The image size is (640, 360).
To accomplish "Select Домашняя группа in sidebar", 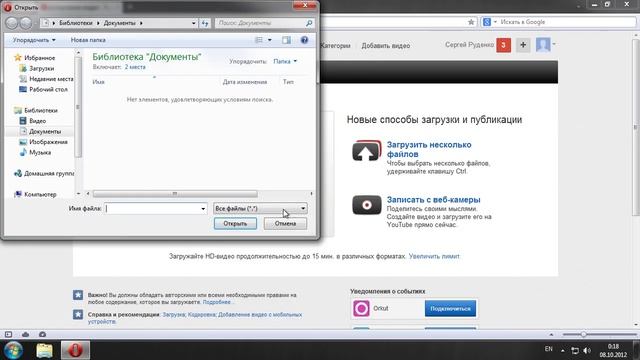I will point(49,173).
